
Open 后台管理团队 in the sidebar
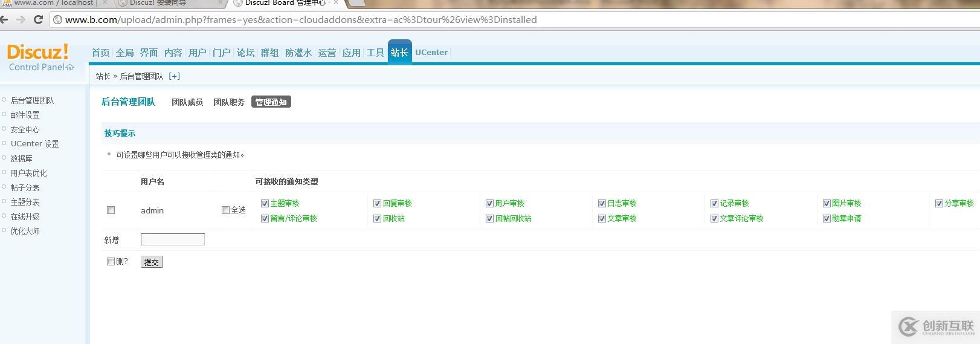pos(32,100)
